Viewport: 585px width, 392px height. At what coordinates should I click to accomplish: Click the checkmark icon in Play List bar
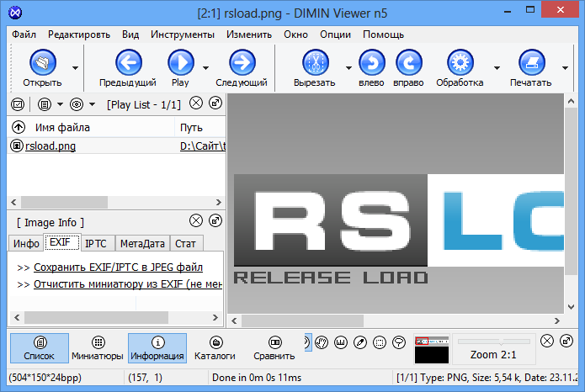(18, 104)
